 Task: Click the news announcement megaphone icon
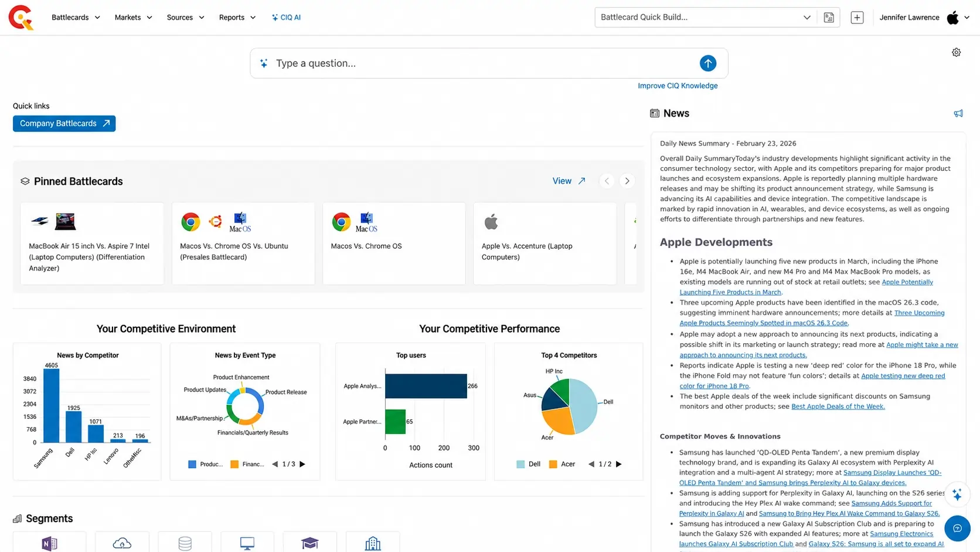pos(958,114)
